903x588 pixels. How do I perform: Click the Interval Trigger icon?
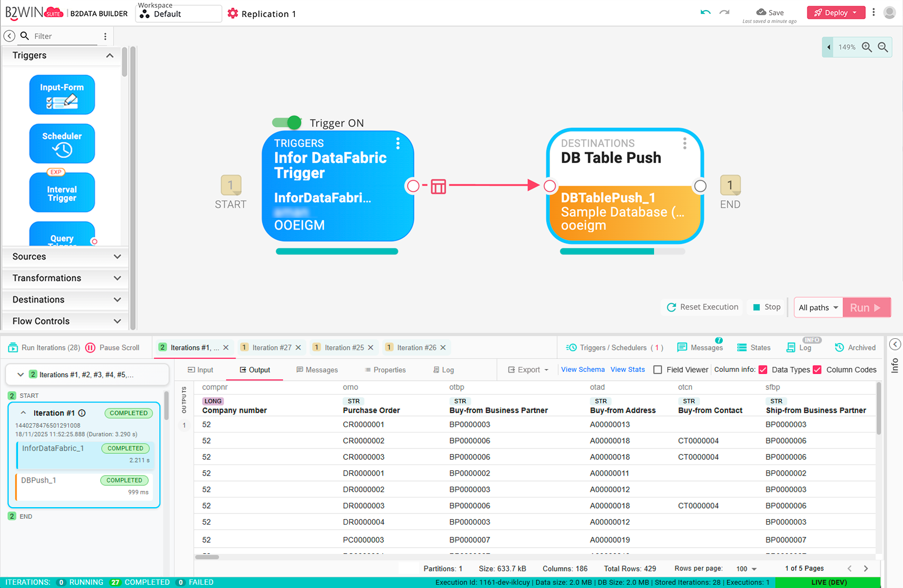[62, 193]
